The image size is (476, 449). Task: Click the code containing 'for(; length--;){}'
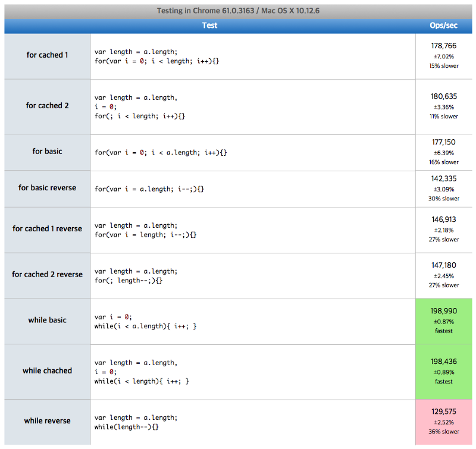point(136,276)
